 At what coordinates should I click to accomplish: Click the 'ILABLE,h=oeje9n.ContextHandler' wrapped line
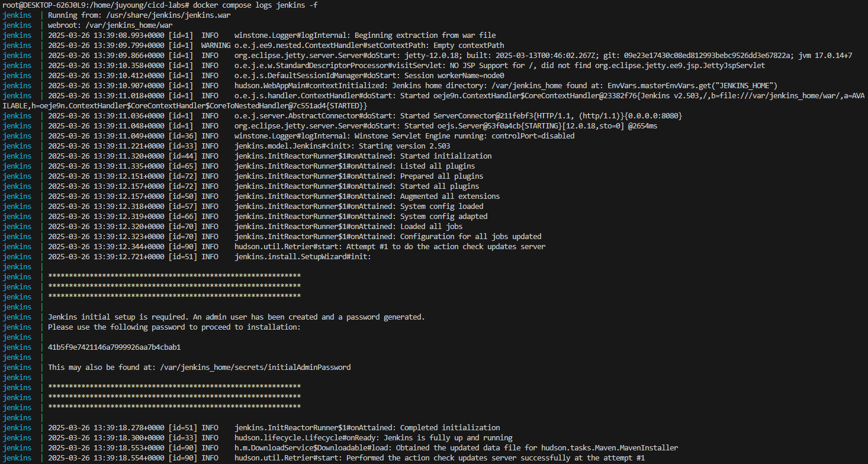(185, 106)
